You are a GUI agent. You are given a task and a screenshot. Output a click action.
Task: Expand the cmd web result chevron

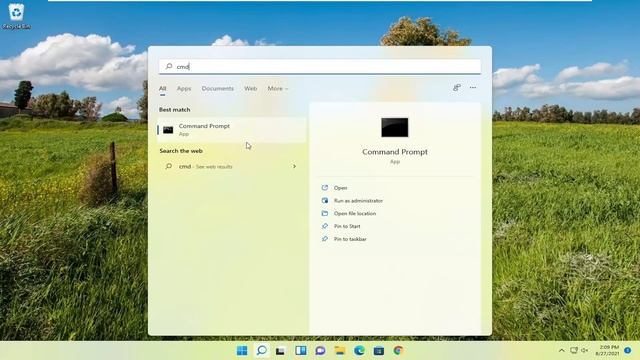pyautogui.click(x=294, y=167)
